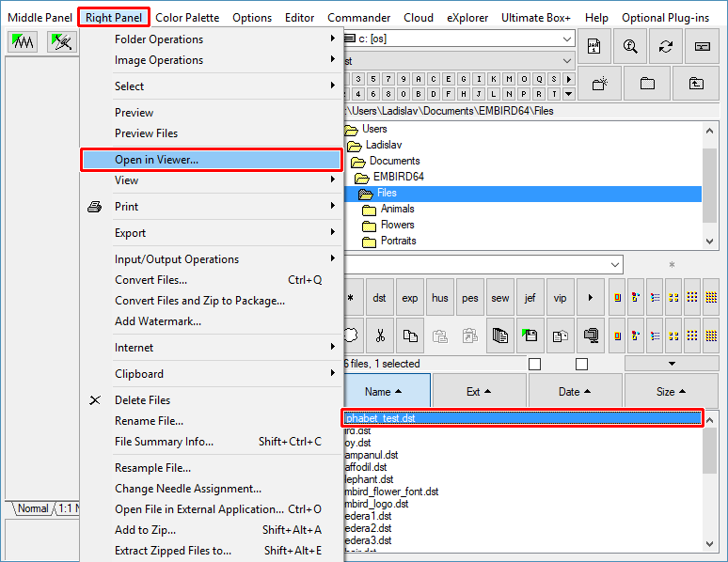The width and height of the screenshot is (728, 562).
Task: Click the copy-to-folder icon beside the floppy
Action: [x=560, y=336]
